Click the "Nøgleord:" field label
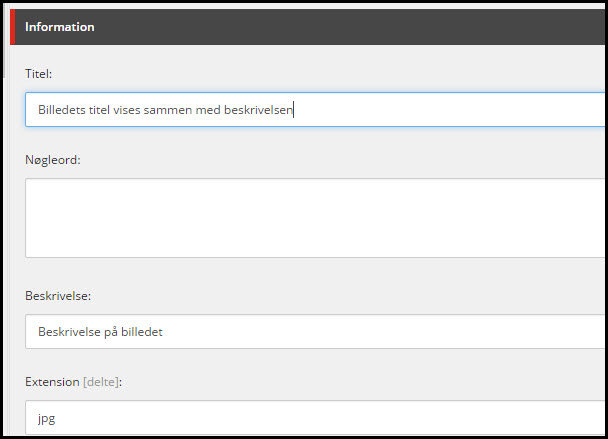This screenshot has width=608, height=439. point(52,159)
